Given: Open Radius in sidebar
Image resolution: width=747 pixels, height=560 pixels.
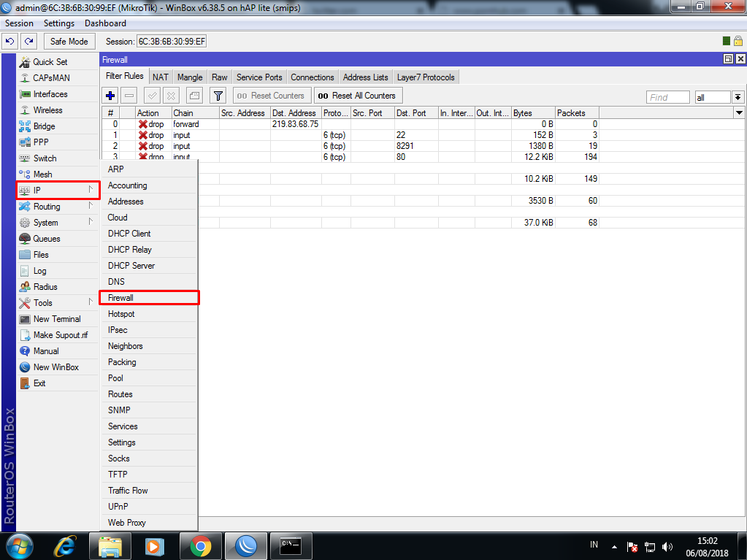Looking at the screenshot, I should (x=58, y=287).
